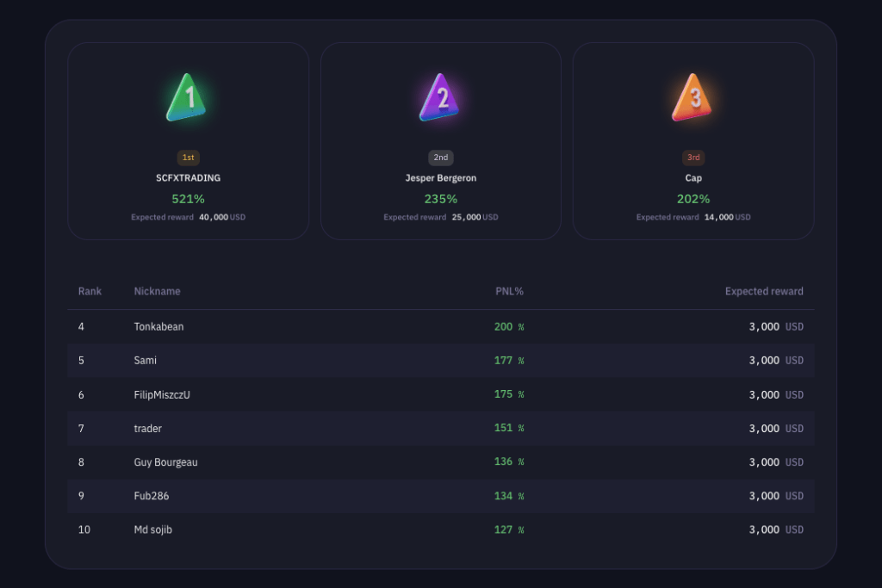This screenshot has width=882, height=588.
Task: Click the purple second place trophy icon
Action: click(x=440, y=98)
